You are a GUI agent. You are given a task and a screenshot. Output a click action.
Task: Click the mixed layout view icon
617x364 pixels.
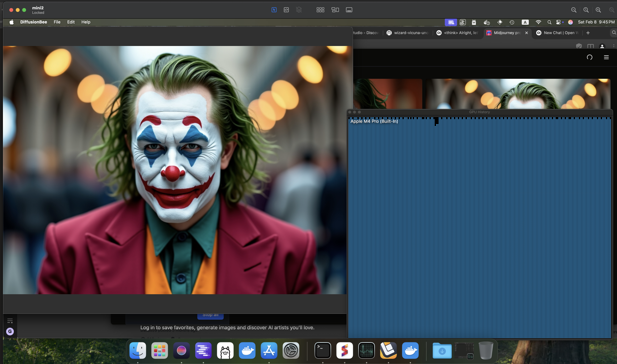coord(335,10)
